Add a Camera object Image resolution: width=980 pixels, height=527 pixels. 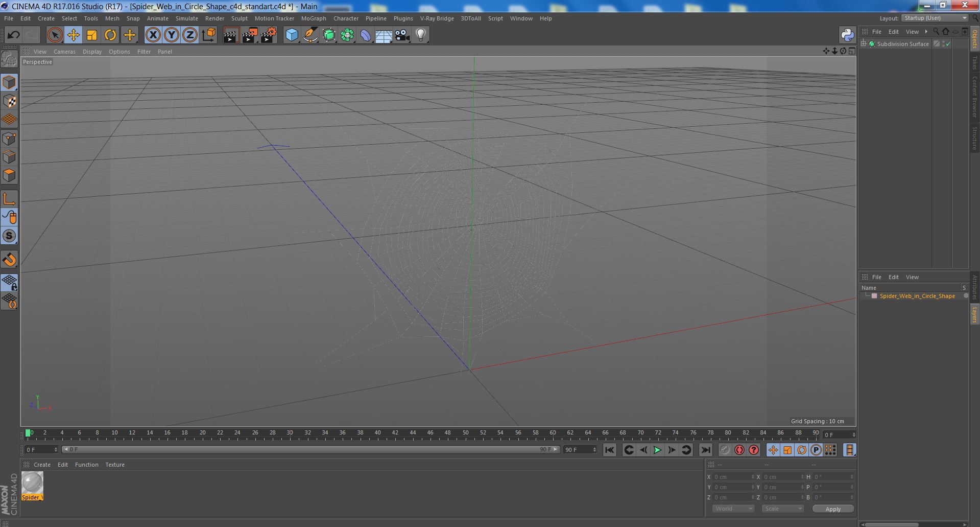[402, 35]
